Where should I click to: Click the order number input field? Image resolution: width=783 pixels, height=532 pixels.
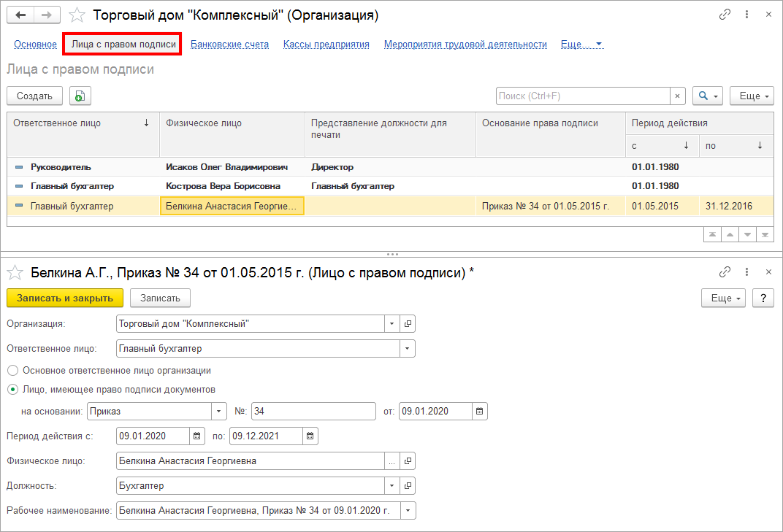point(313,412)
